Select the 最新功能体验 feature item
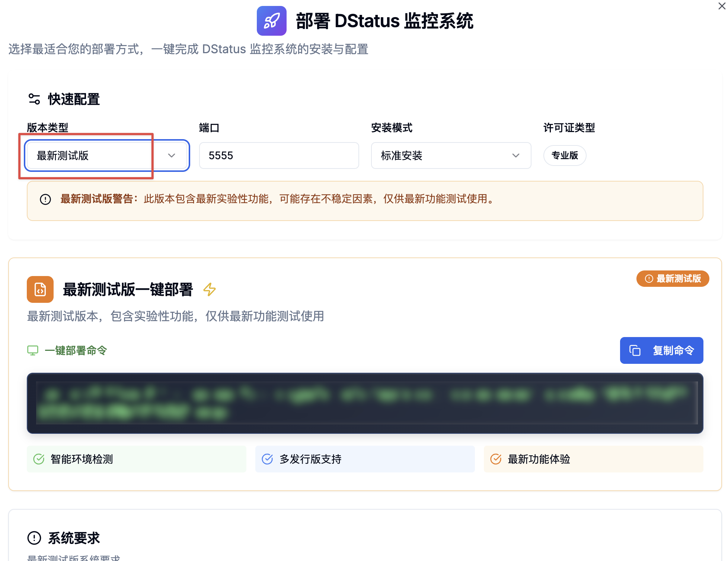Image resolution: width=728 pixels, height=561 pixels. pyautogui.click(x=593, y=459)
